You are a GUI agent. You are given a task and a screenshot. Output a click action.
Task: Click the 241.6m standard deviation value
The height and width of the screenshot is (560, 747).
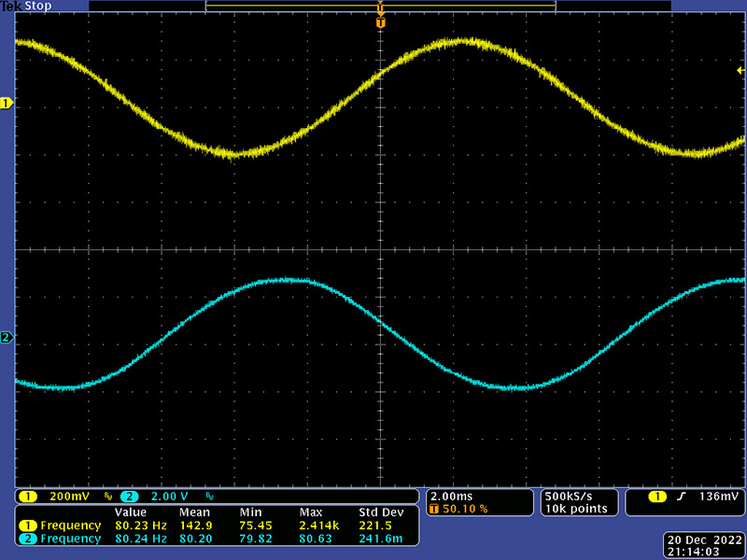coord(381,539)
